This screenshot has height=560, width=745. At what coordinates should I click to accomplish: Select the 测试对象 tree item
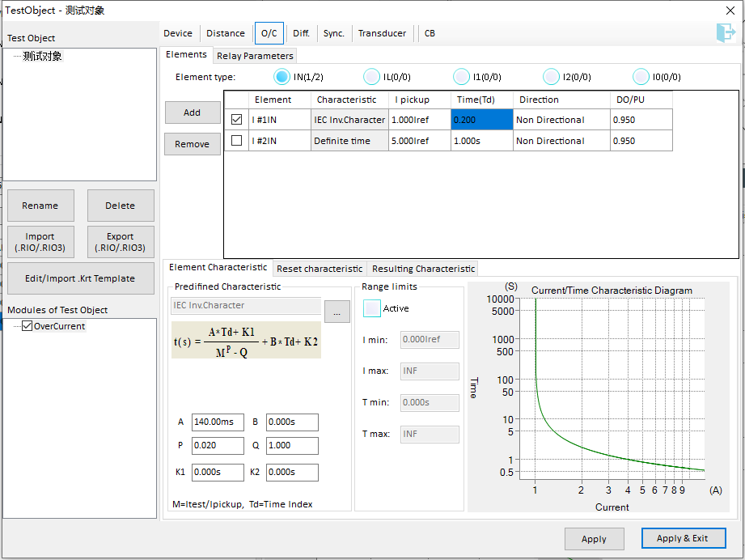(x=42, y=57)
